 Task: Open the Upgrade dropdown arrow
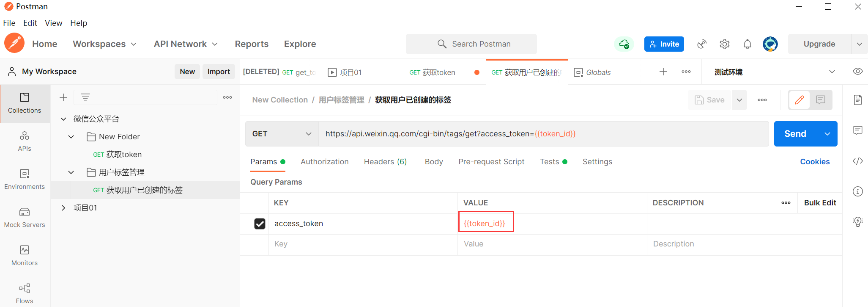tap(860, 44)
